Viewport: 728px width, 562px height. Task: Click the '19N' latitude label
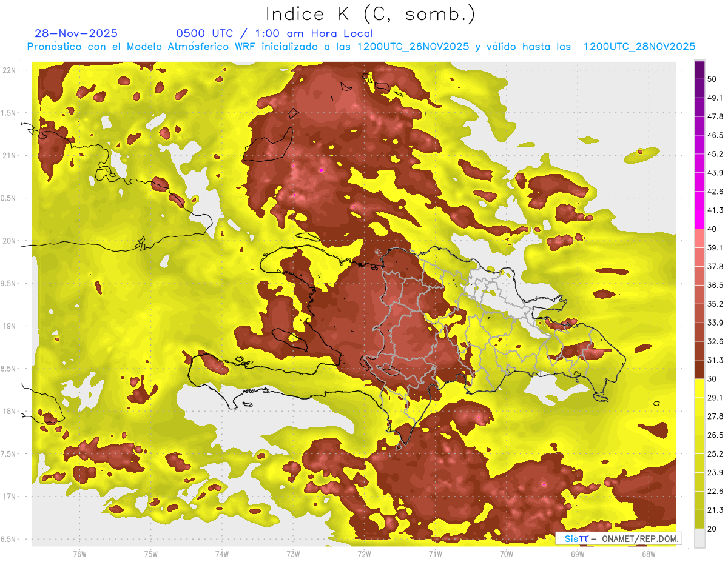[10, 326]
